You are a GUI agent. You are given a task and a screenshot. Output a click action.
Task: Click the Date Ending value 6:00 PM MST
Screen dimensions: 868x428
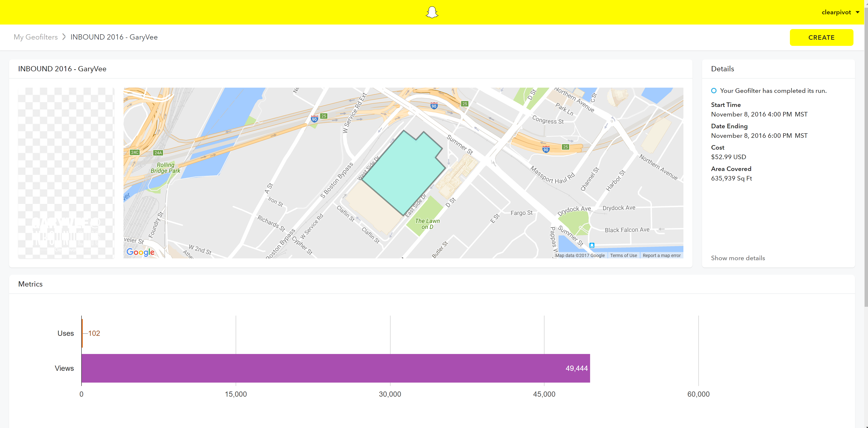tap(759, 136)
